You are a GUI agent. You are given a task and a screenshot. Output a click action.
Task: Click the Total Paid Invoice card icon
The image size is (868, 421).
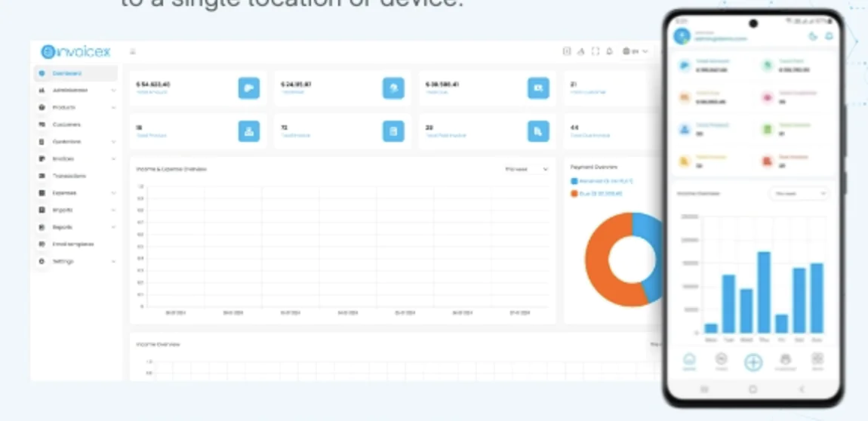click(x=538, y=131)
